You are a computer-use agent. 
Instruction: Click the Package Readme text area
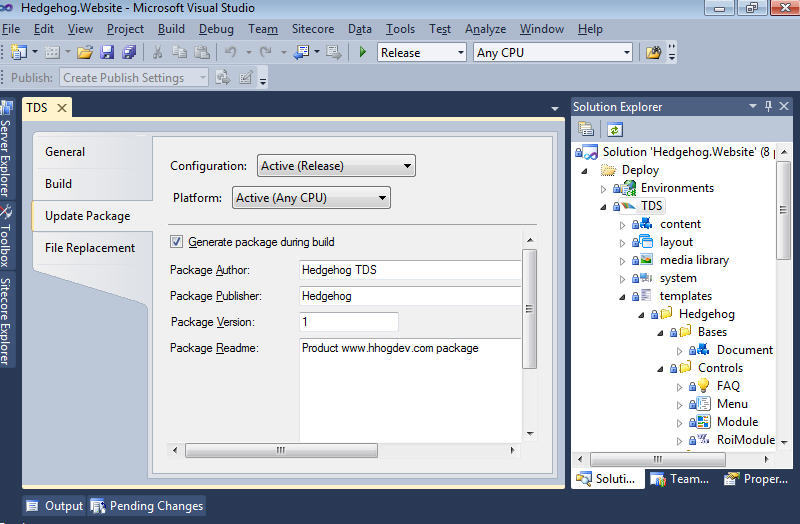410,389
